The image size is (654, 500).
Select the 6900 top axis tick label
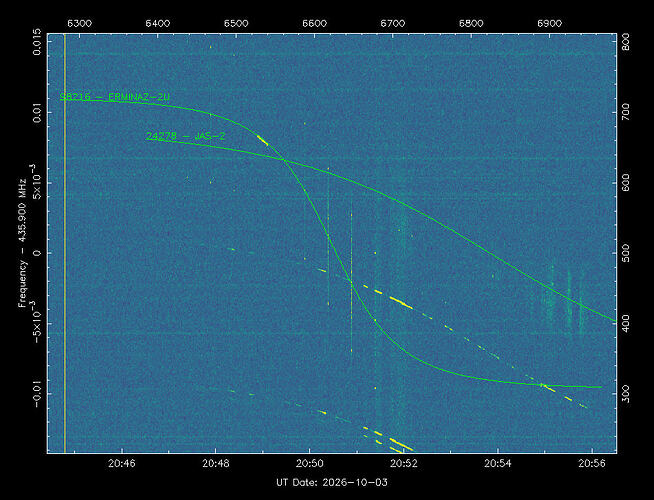549,23
